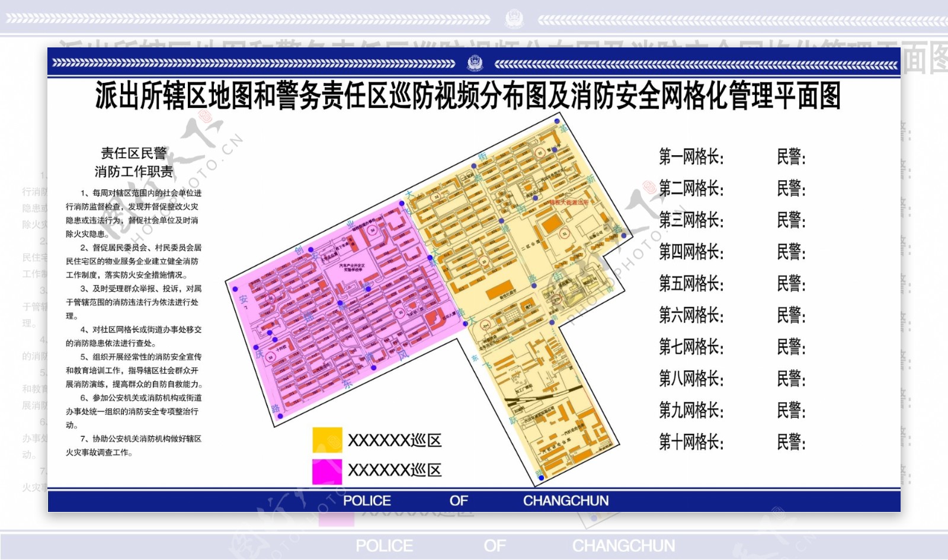Click the 第一网格长 label
This screenshot has height=560, width=948.
(691, 157)
